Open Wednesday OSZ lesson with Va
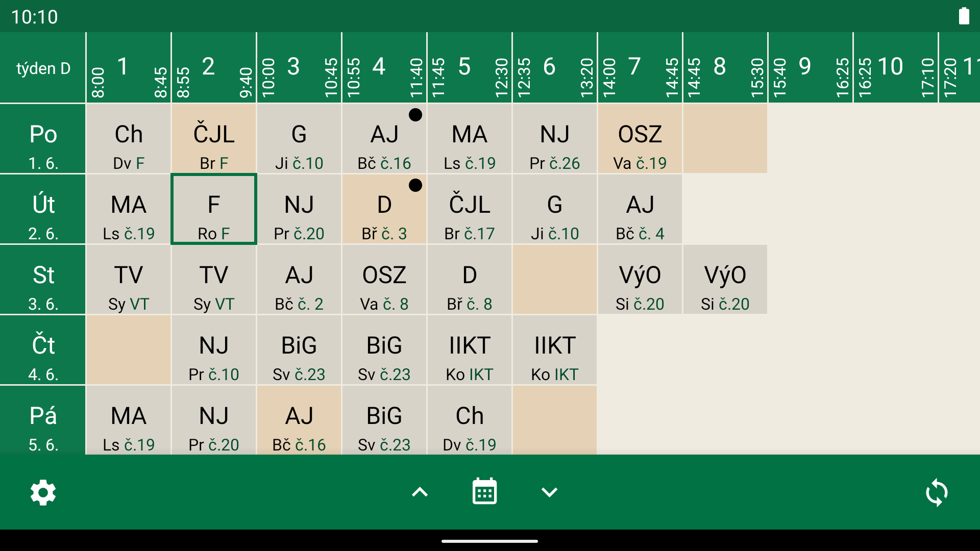Viewport: 980px width, 551px height. pos(384,280)
